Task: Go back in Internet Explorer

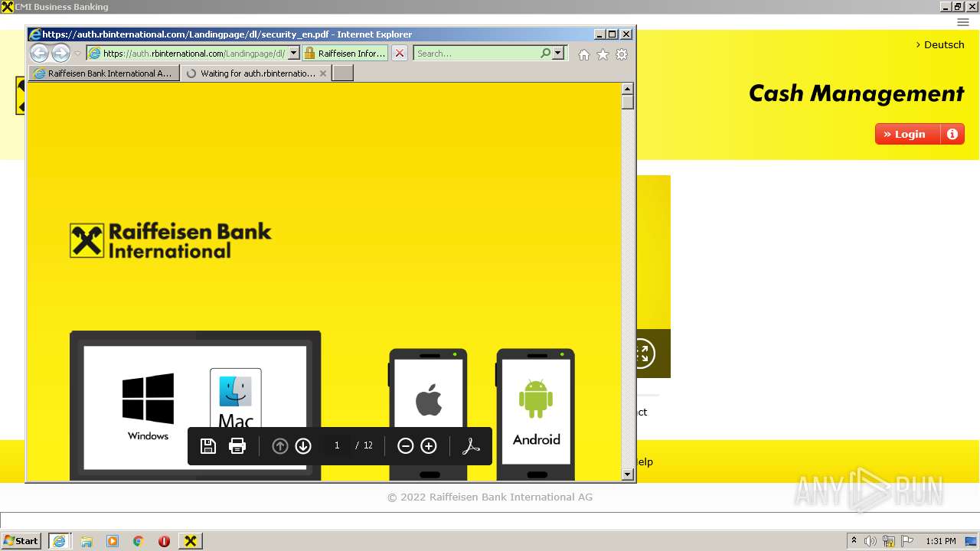Action: click(39, 53)
